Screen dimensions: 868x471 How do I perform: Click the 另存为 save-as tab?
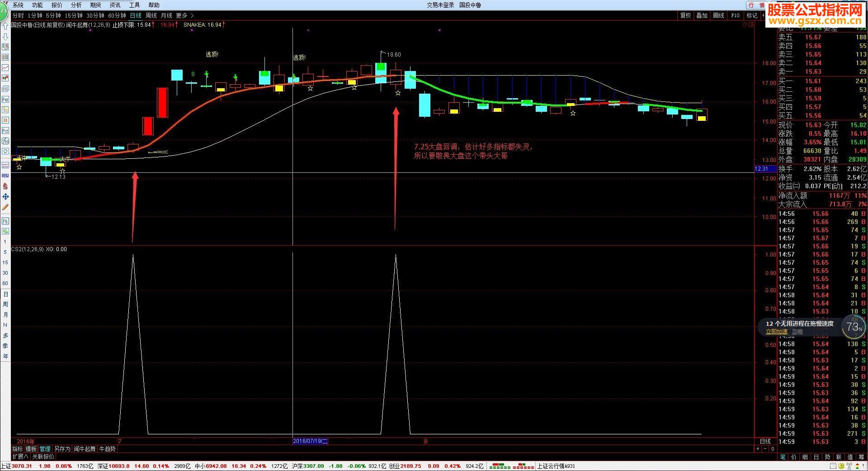[62, 449]
